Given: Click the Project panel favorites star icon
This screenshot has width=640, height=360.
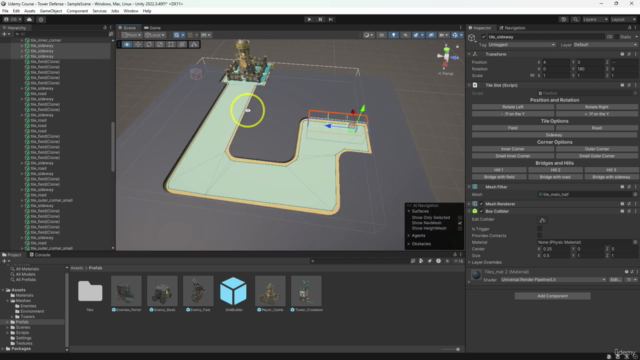Looking at the screenshot, I should 447,261.
